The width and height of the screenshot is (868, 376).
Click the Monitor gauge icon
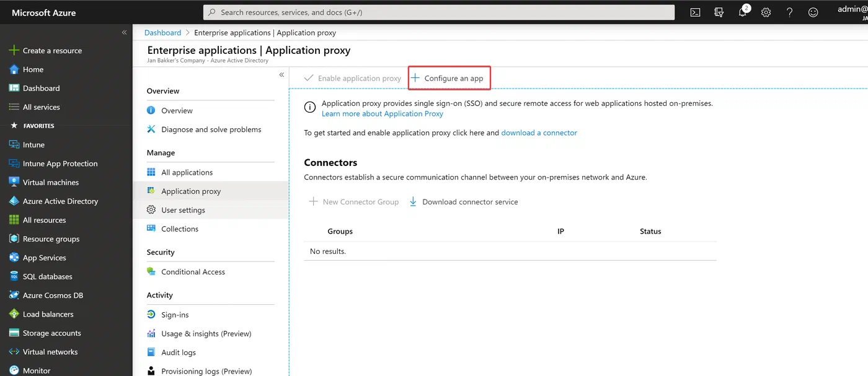pyautogui.click(x=14, y=370)
